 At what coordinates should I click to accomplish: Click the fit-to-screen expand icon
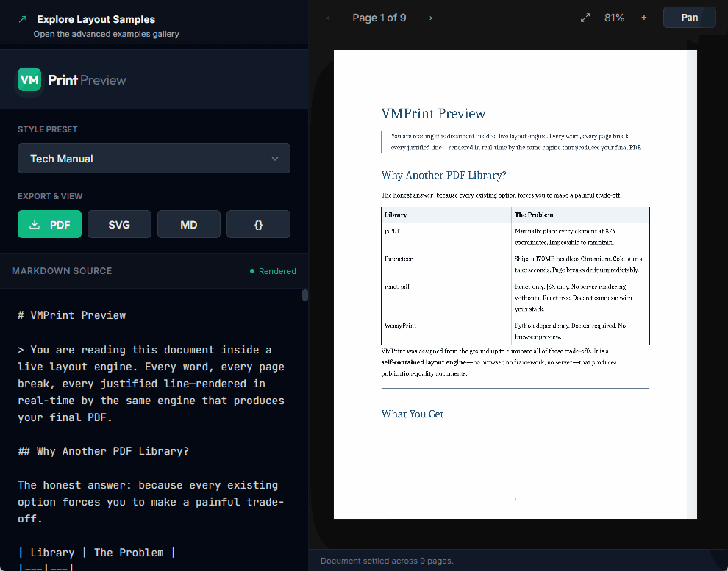585,18
